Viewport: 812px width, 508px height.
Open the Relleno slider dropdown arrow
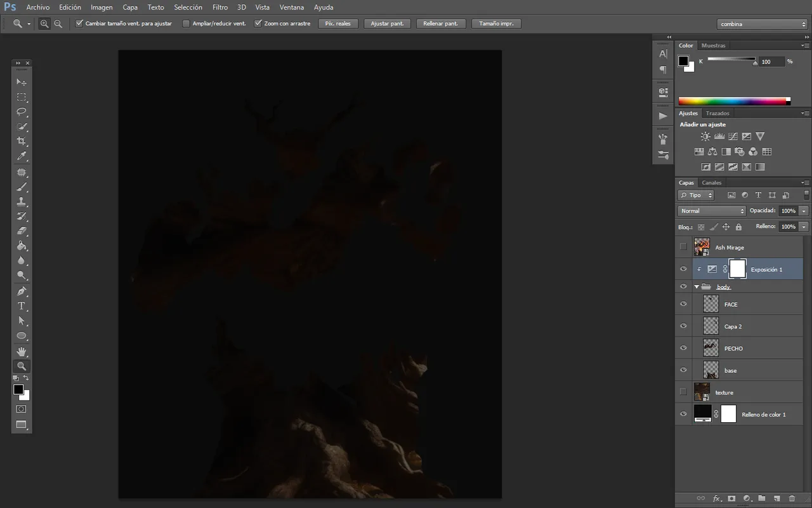click(804, 227)
